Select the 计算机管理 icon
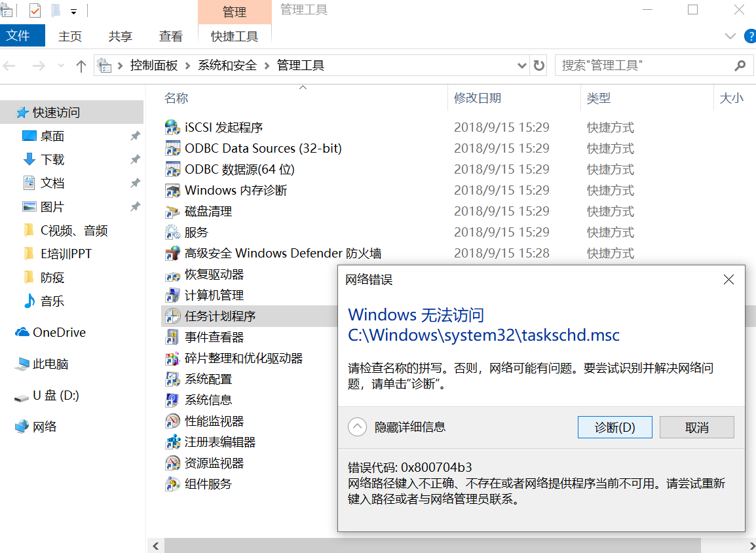The height and width of the screenshot is (553, 756). click(x=172, y=295)
